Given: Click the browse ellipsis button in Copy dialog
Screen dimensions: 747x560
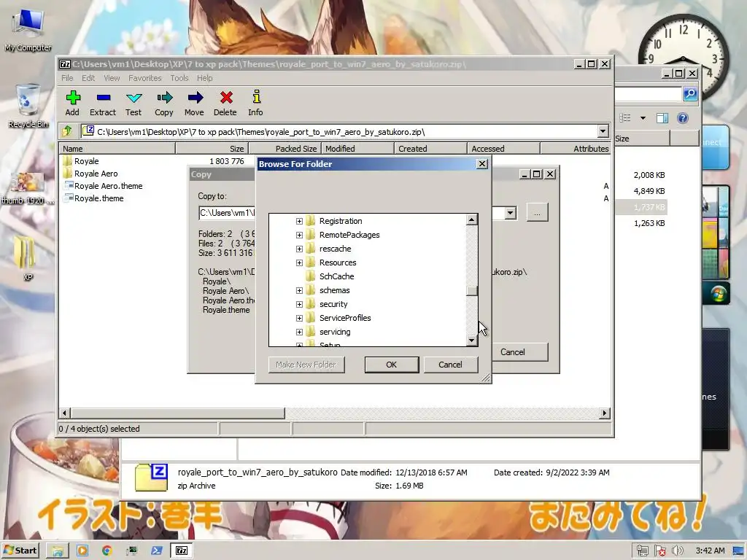Looking at the screenshot, I should (x=537, y=212).
